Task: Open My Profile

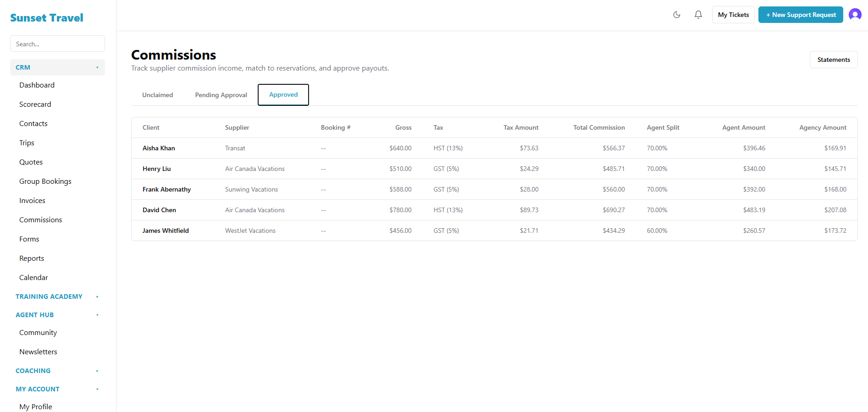Action: click(x=36, y=407)
